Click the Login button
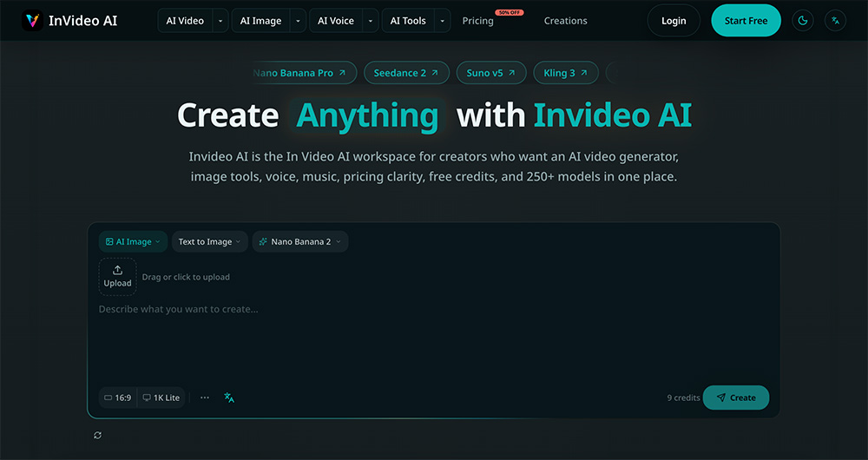The width and height of the screenshot is (868, 460). [674, 21]
